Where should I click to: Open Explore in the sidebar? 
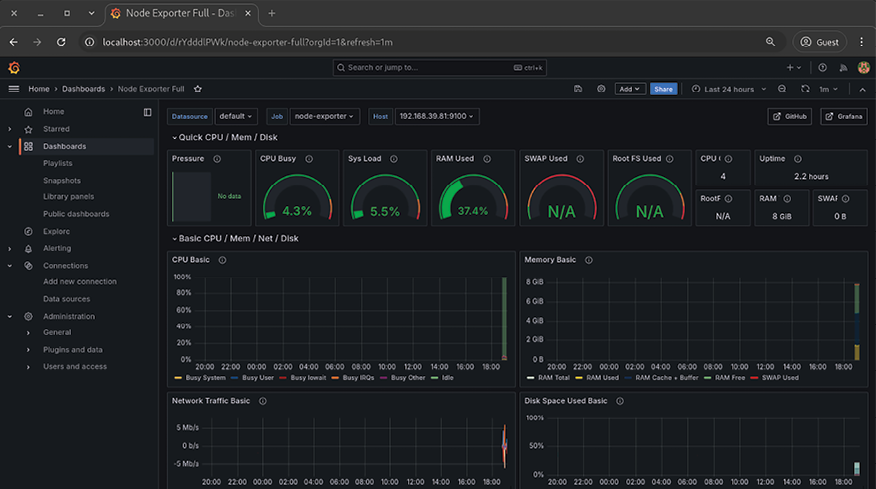pyautogui.click(x=56, y=231)
